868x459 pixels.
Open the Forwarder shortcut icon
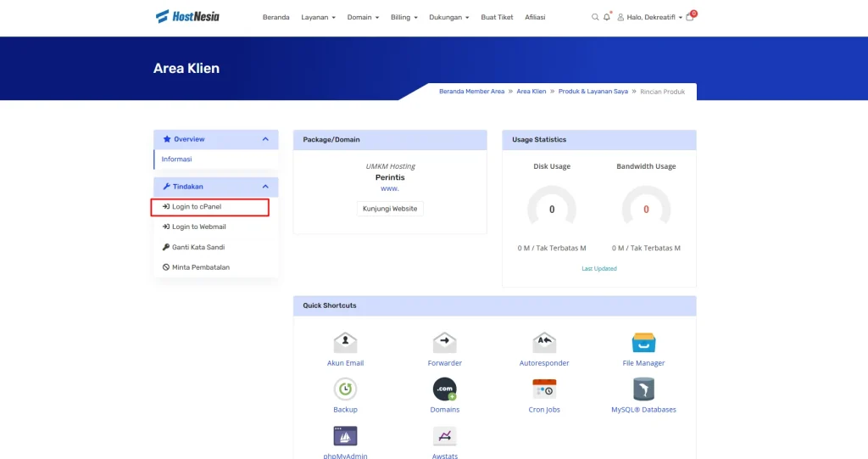(x=444, y=343)
